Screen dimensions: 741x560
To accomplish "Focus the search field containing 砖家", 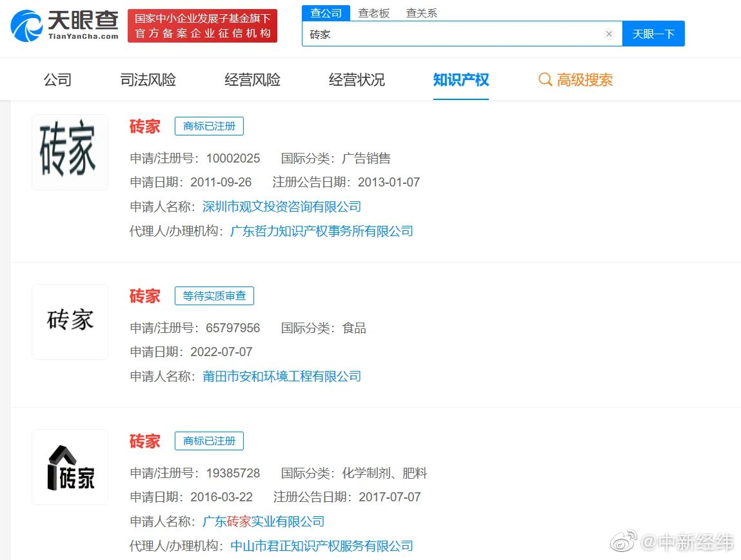I will 462,34.
